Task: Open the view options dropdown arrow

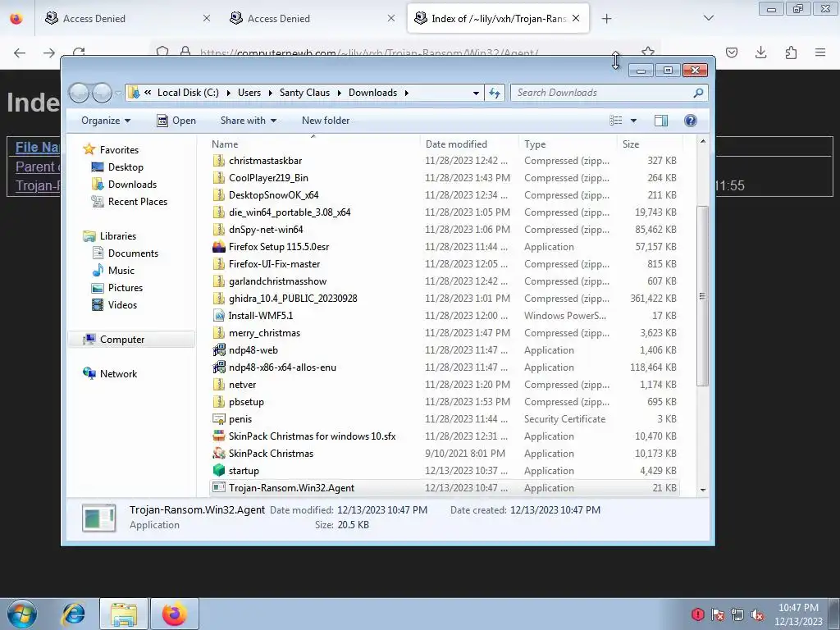Action: [633, 121]
